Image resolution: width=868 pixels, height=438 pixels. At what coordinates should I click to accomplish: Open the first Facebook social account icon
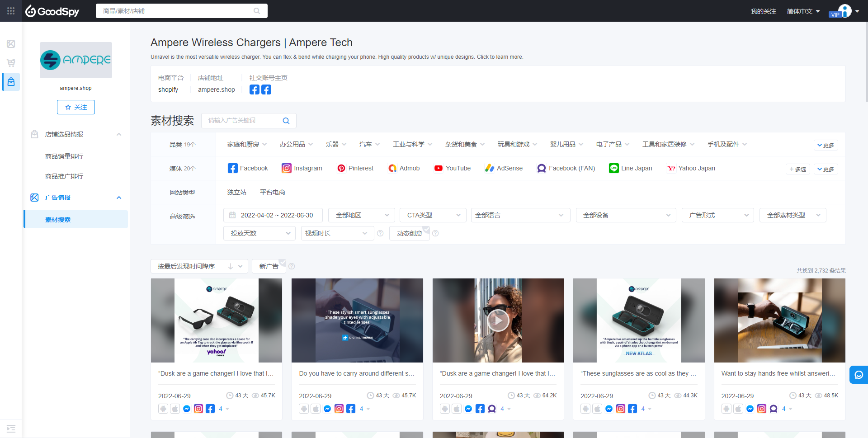click(255, 89)
